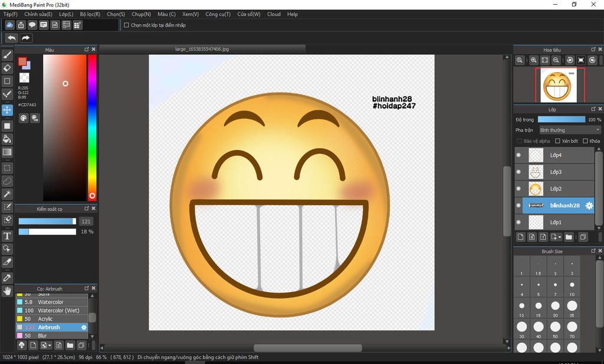
Task: Click the share/export toolbar icon
Action: point(21,25)
